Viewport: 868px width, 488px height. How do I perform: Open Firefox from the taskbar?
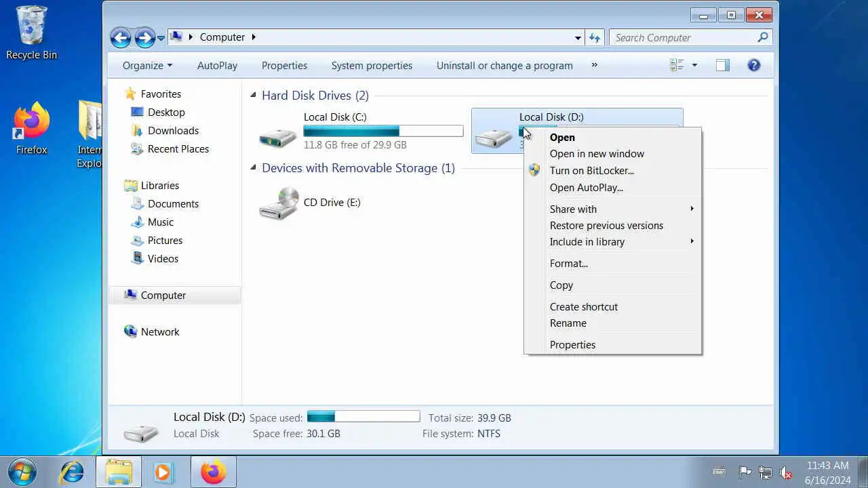point(213,472)
